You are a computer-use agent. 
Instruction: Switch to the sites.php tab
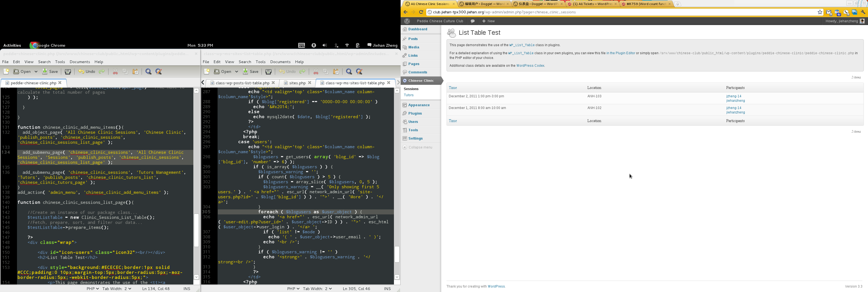[297, 83]
